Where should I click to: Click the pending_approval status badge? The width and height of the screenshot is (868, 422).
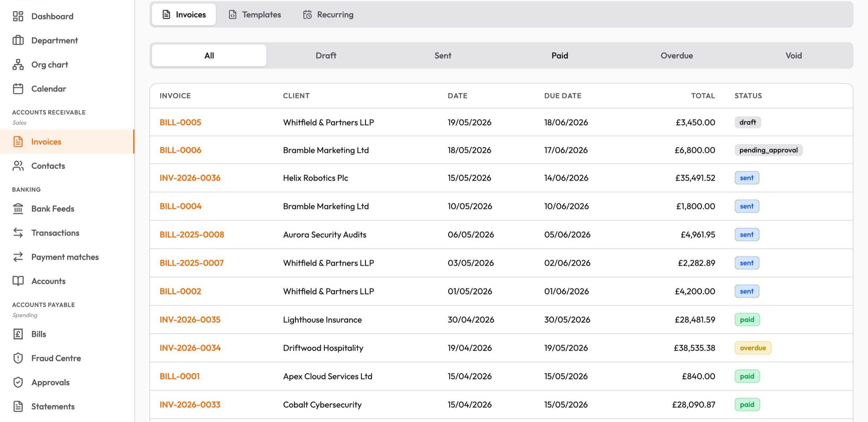coord(768,150)
